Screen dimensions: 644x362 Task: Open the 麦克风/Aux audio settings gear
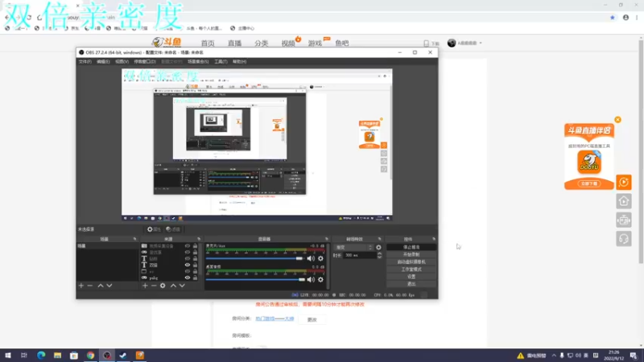320,258
